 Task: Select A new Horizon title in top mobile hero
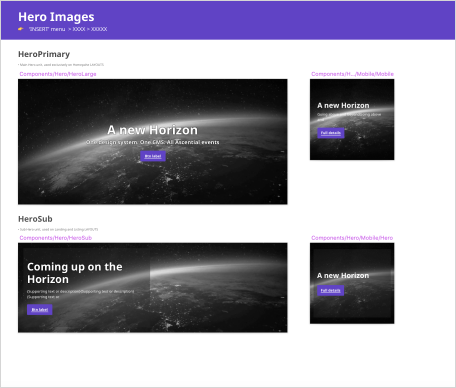(343, 106)
